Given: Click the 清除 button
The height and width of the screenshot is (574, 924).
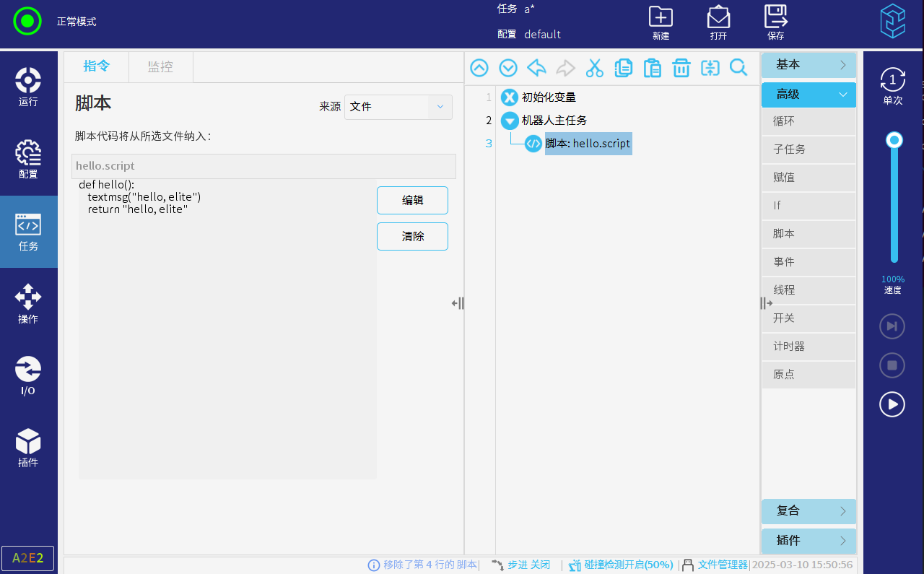Looking at the screenshot, I should click(x=412, y=237).
